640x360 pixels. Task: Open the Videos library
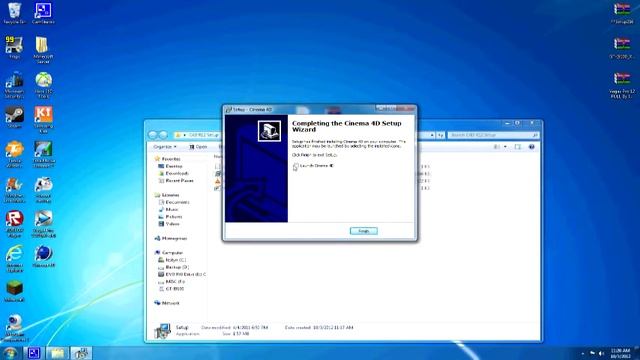169,224
